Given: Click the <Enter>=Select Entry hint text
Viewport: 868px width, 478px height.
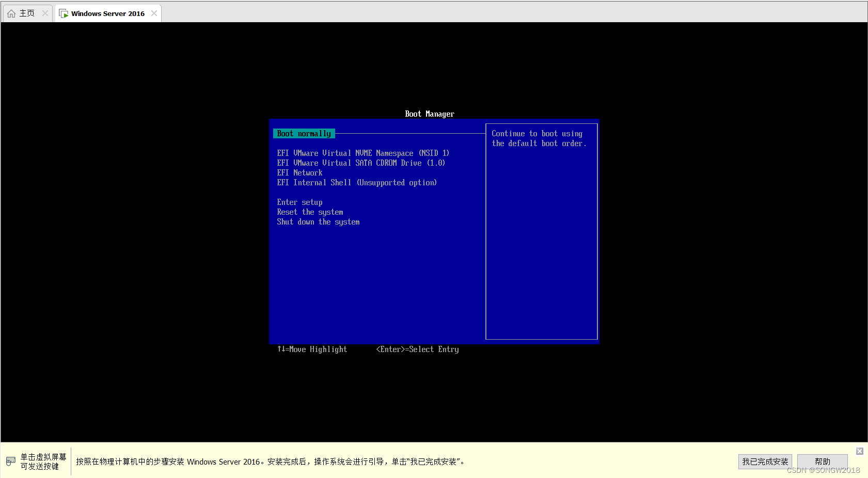Looking at the screenshot, I should 418,349.
